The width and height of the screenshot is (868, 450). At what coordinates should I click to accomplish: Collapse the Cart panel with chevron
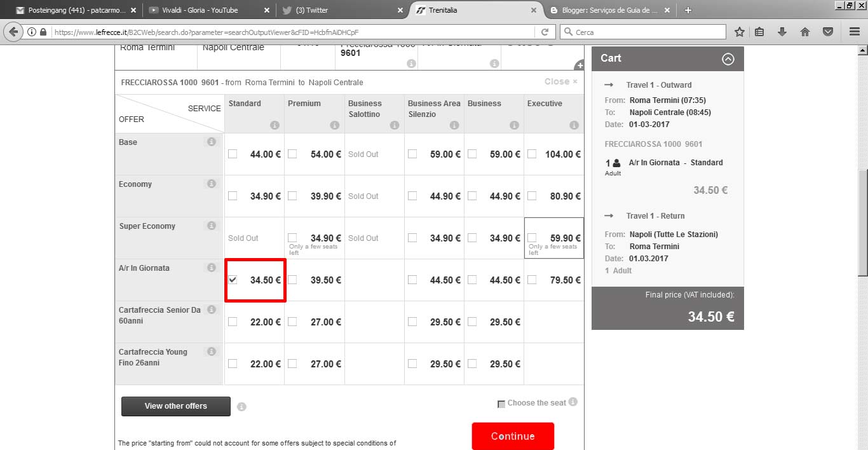point(728,58)
